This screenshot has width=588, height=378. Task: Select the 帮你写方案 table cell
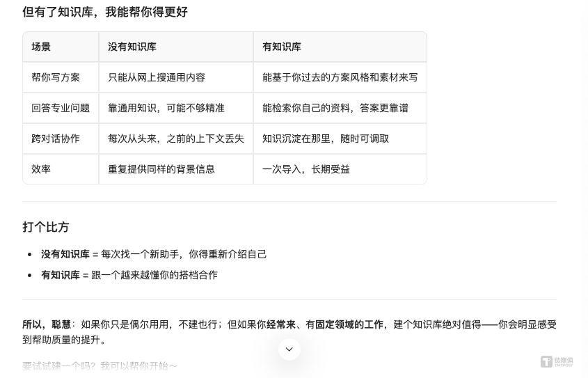pos(56,77)
